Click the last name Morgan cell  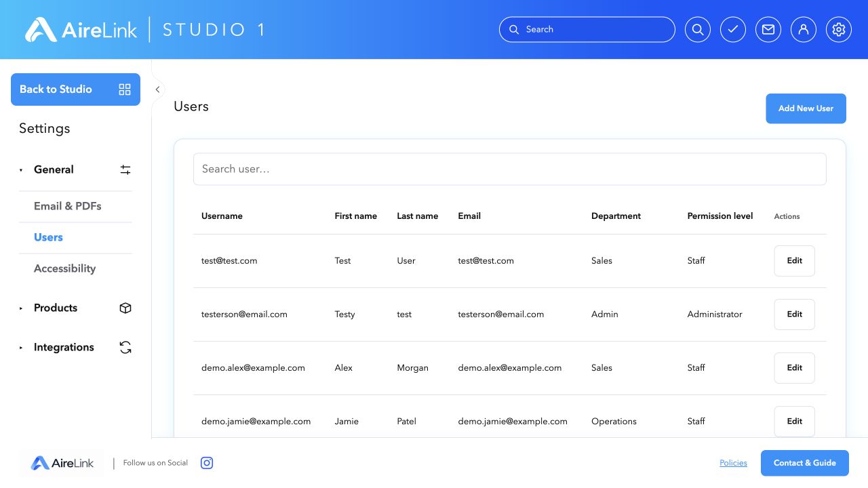pos(413,368)
